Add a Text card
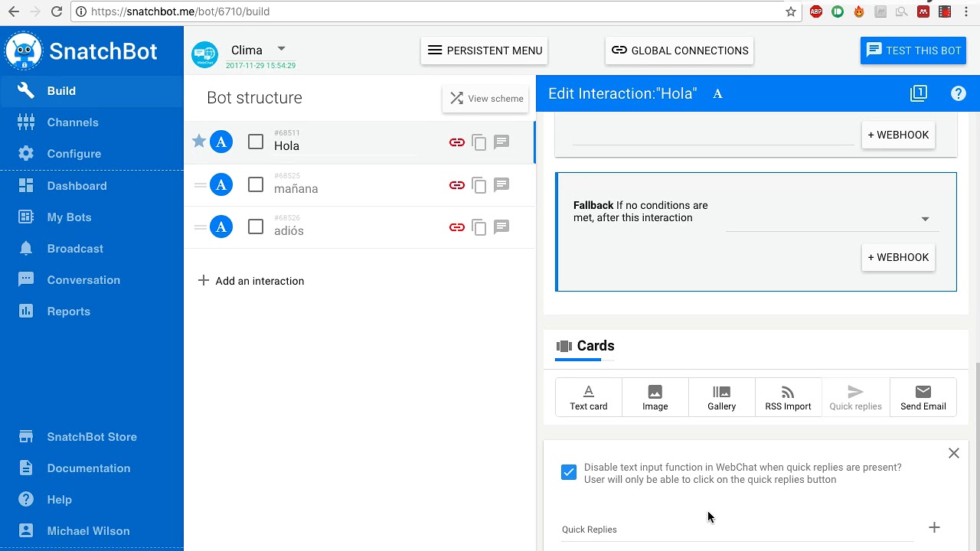The width and height of the screenshot is (980, 551). pyautogui.click(x=588, y=398)
